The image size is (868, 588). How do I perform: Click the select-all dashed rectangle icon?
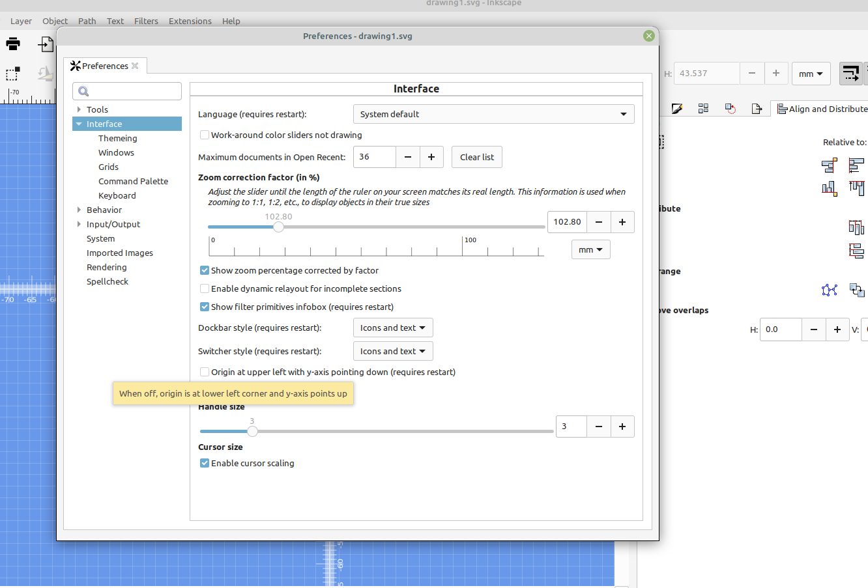(x=12, y=74)
